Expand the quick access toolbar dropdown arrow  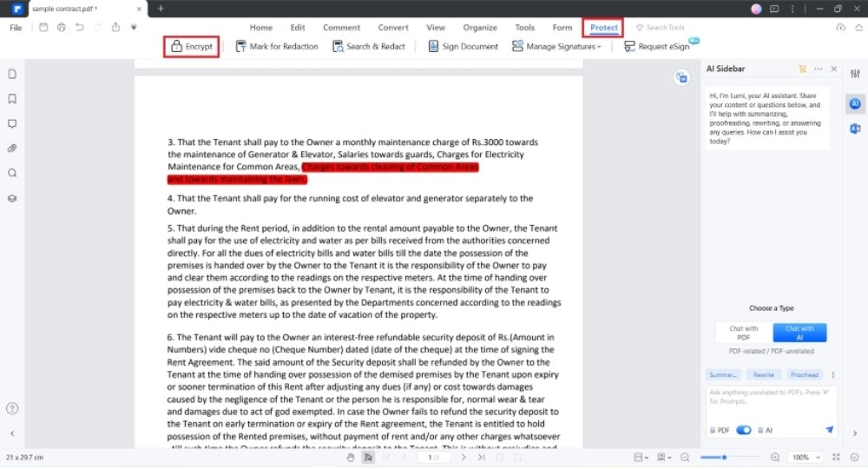134,27
